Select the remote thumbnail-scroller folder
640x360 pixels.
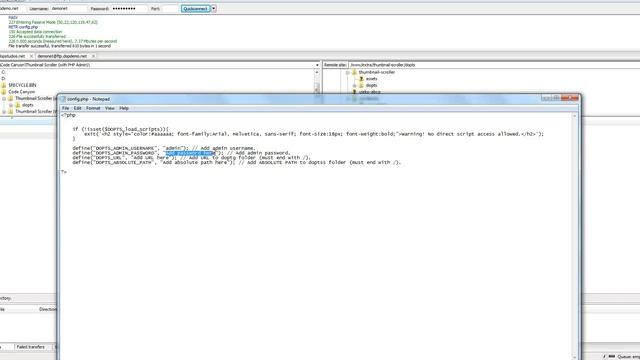377,72
